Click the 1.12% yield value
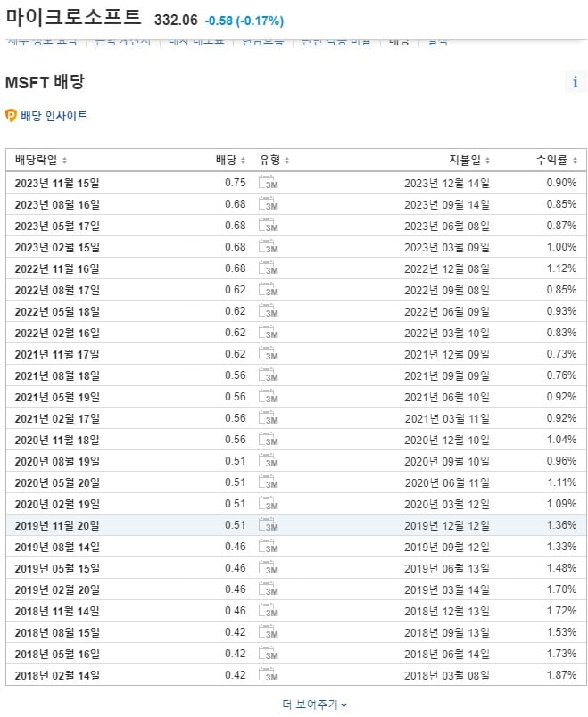The image size is (588, 717). point(561,268)
